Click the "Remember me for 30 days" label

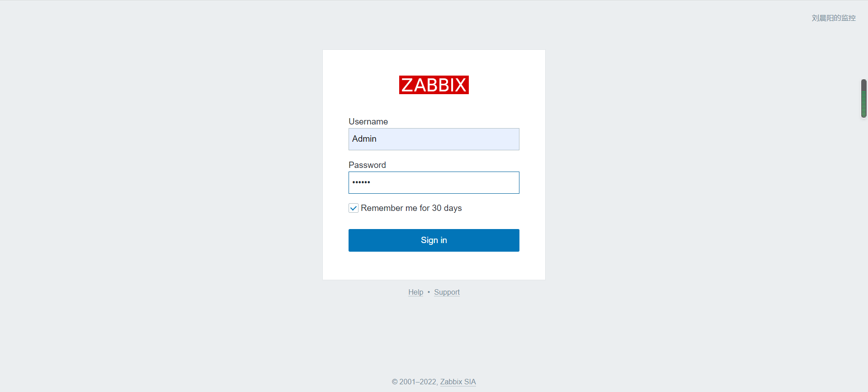411,208
